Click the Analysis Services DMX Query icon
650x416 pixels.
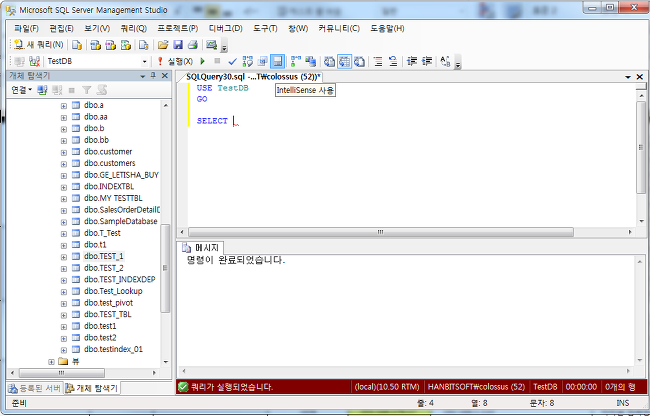pyautogui.click(x=111, y=45)
